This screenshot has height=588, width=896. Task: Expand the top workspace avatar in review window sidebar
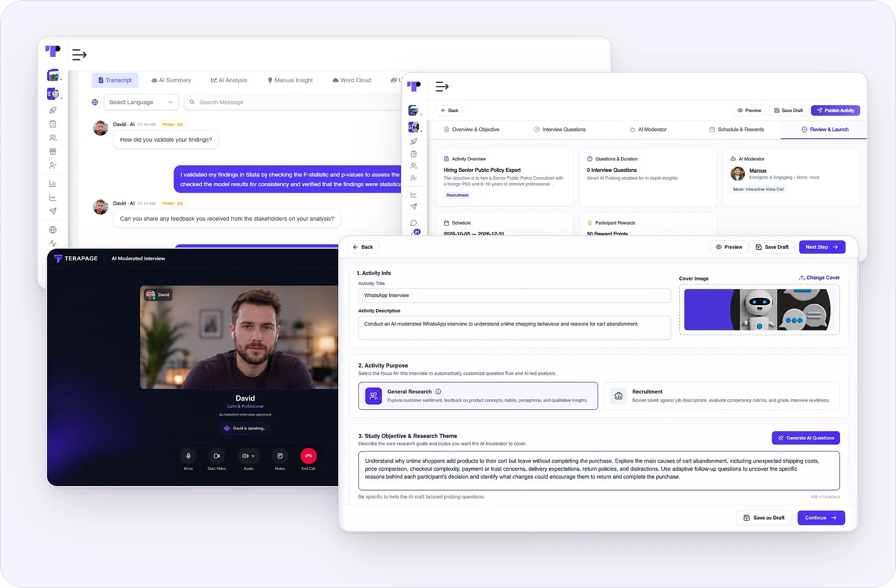click(413, 110)
